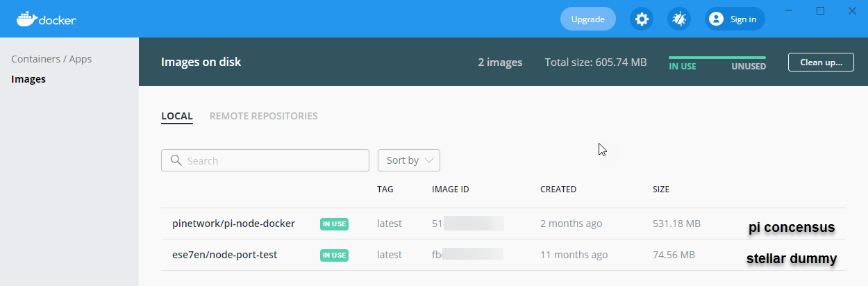Click the Sign in button
868x286 pixels.
pyautogui.click(x=735, y=19)
